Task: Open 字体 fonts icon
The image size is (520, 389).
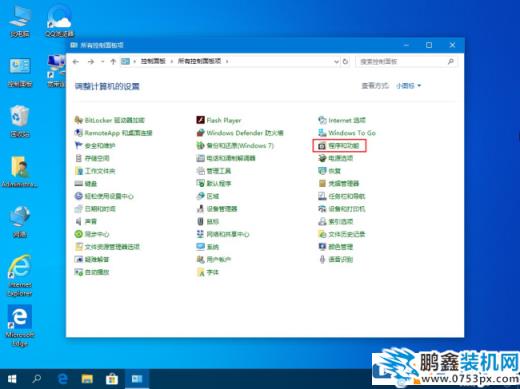Action: tap(200, 272)
